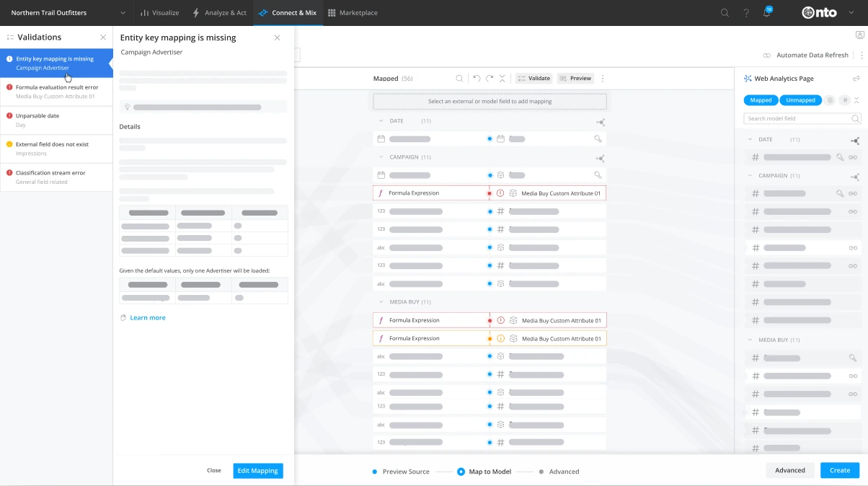868x486 pixels.
Task: Collapse the CAMPAIGN group in Mapped list
Action: (381, 157)
